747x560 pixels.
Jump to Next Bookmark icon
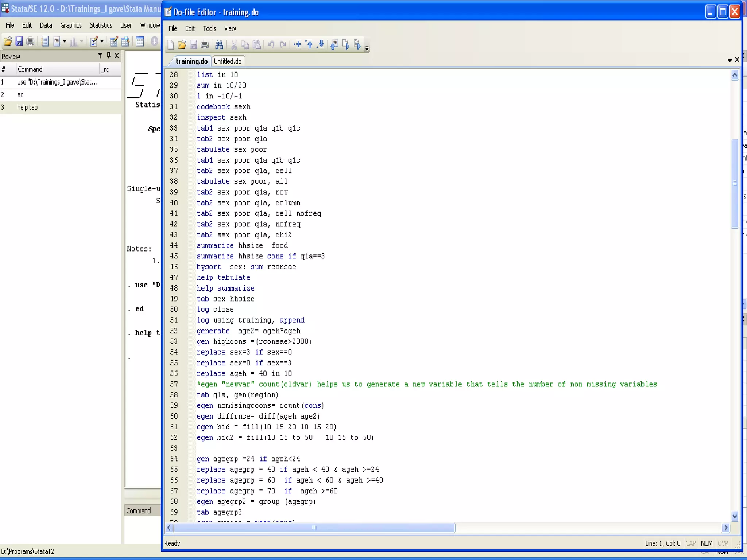point(321,45)
